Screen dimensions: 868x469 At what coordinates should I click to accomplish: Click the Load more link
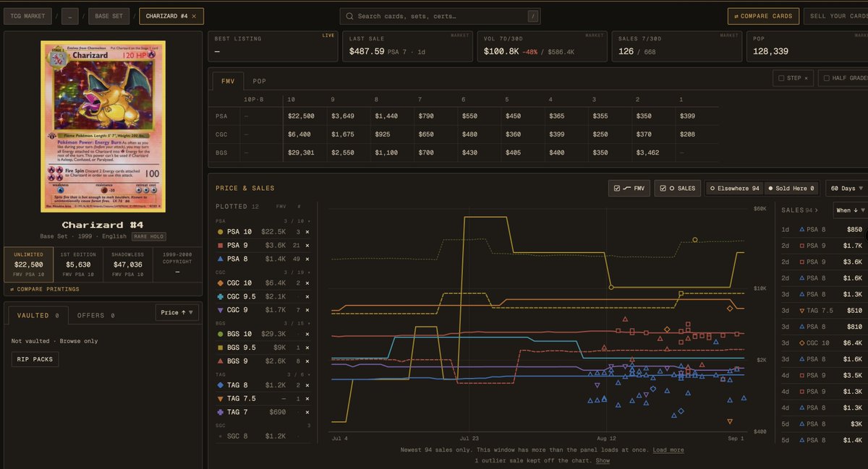pos(668,449)
